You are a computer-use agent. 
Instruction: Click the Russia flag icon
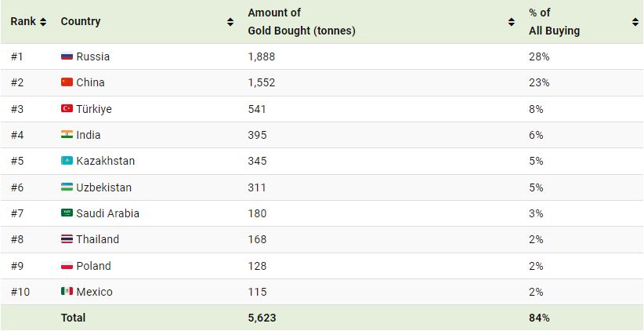click(x=67, y=56)
